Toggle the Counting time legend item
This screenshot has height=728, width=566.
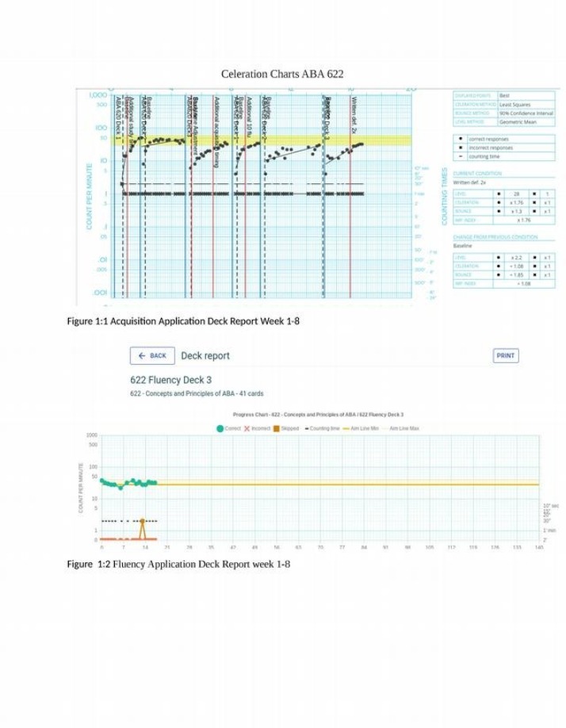[x=322, y=428]
